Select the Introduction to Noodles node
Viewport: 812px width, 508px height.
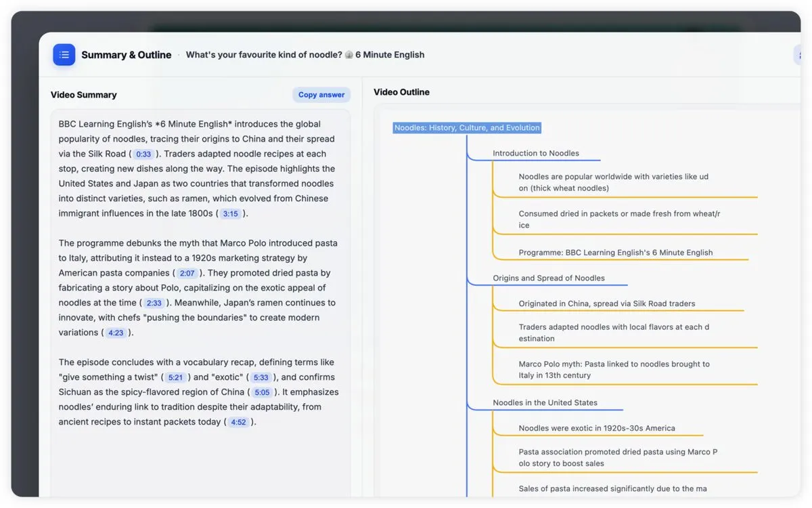(536, 153)
